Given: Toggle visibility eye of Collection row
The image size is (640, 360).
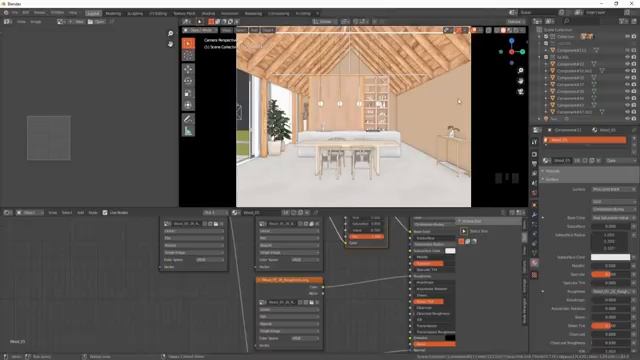Looking at the screenshot, I should 627,37.
